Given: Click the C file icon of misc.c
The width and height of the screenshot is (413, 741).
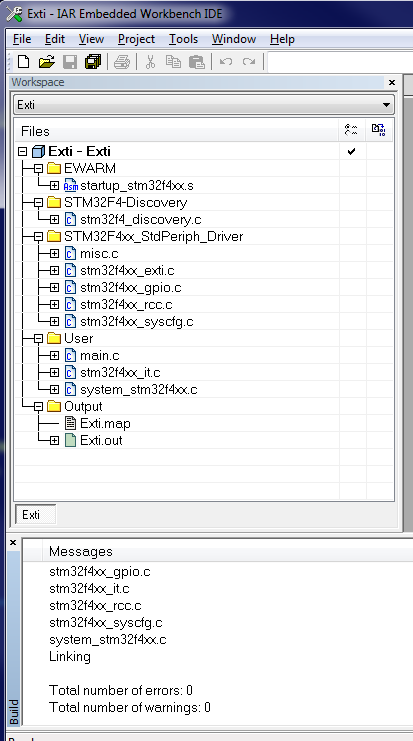Looking at the screenshot, I should [x=70, y=253].
